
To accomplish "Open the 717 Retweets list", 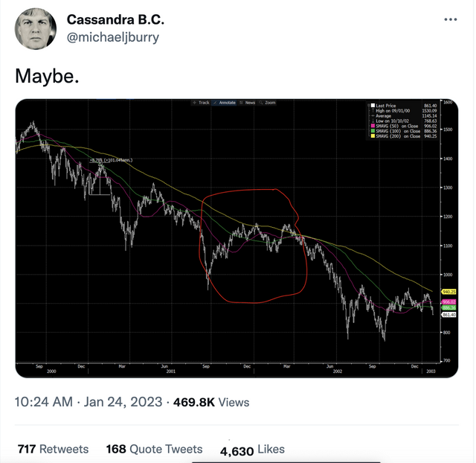I will tap(53, 449).
